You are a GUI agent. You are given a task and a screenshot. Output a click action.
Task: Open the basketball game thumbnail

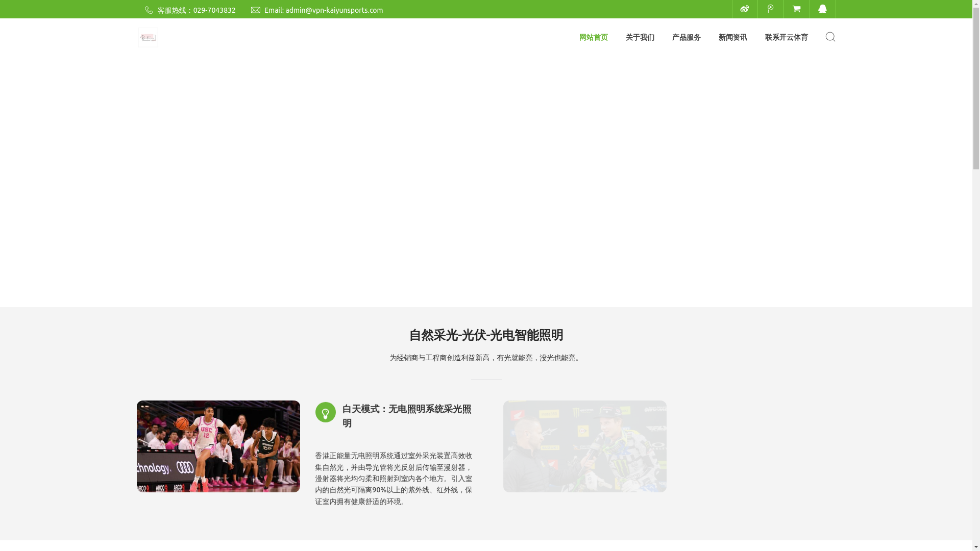tap(218, 446)
